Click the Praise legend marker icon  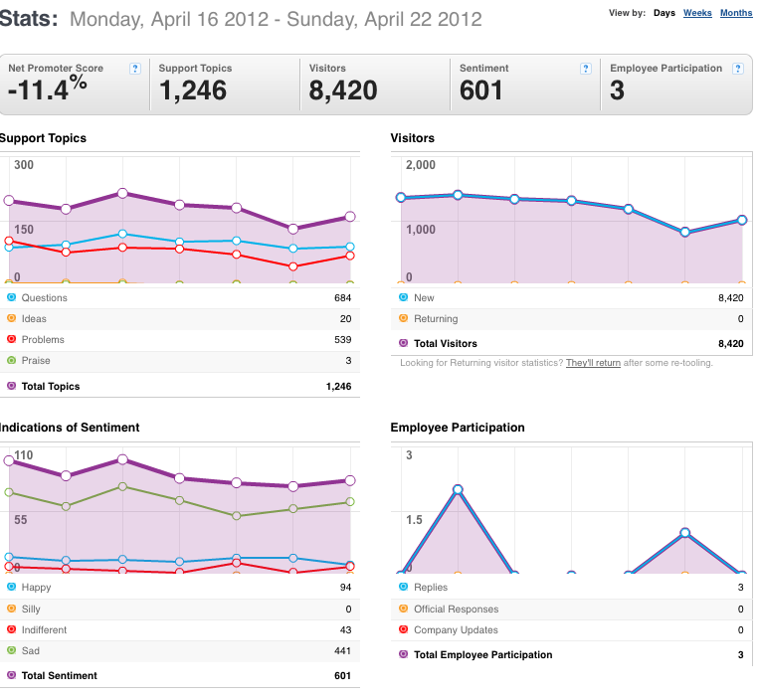(x=12, y=360)
